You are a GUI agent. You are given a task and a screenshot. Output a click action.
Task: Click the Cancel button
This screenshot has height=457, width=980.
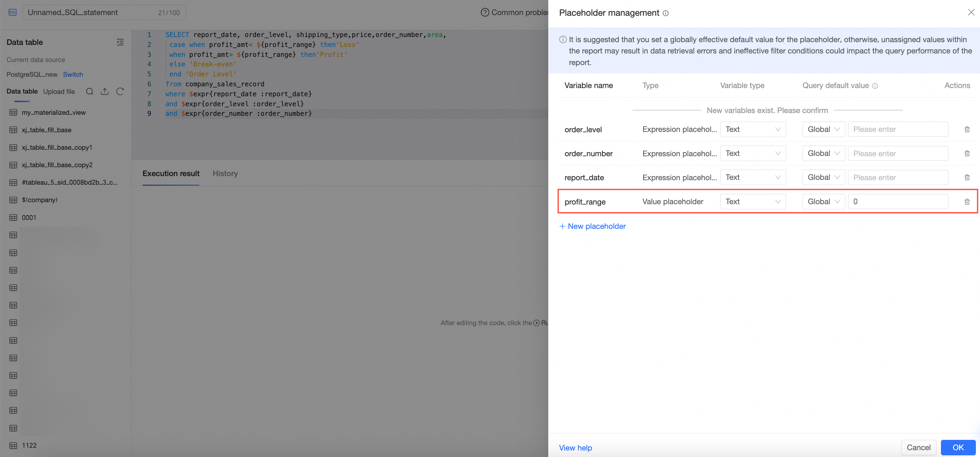pos(918,447)
